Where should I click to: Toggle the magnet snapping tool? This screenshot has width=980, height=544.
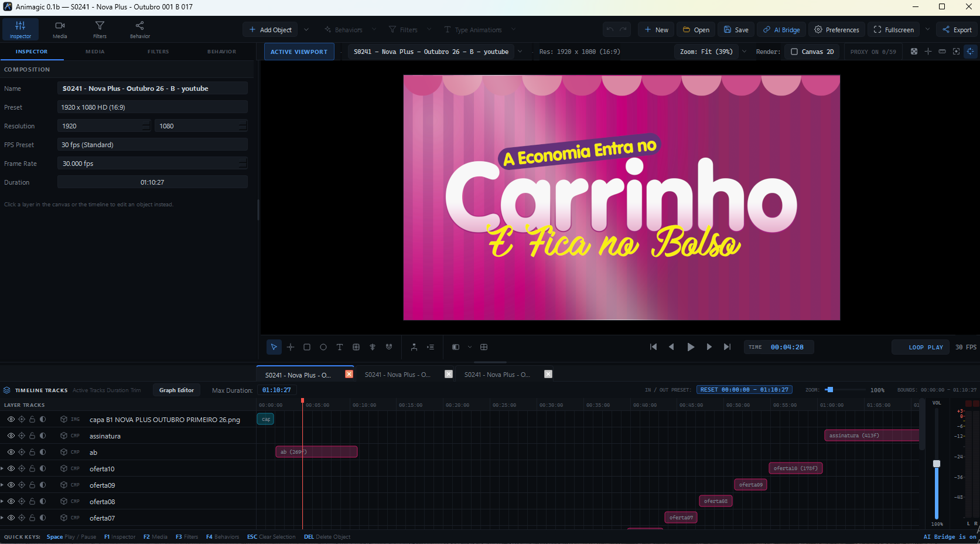[389, 347]
